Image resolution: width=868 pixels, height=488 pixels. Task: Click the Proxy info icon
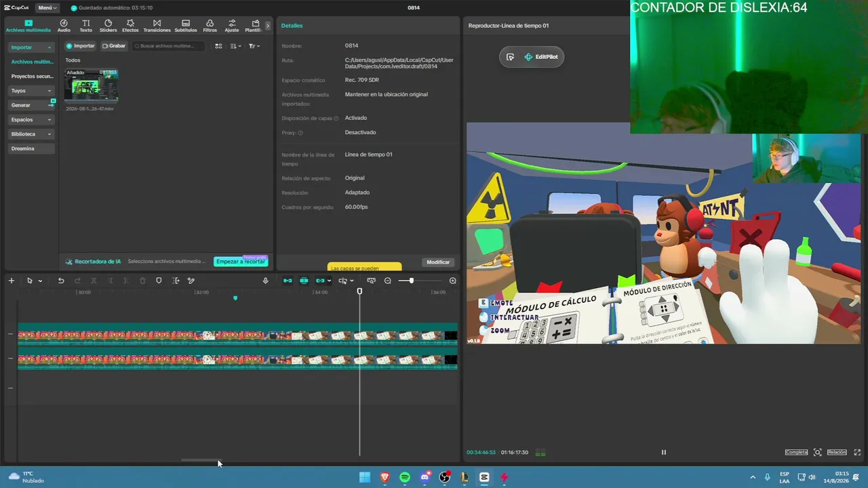click(x=300, y=133)
